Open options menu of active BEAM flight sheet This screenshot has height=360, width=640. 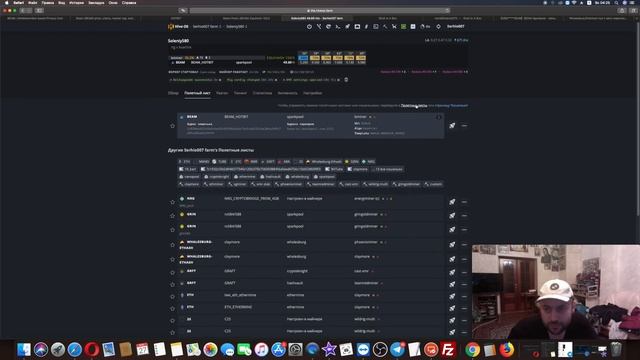click(464, 126)
